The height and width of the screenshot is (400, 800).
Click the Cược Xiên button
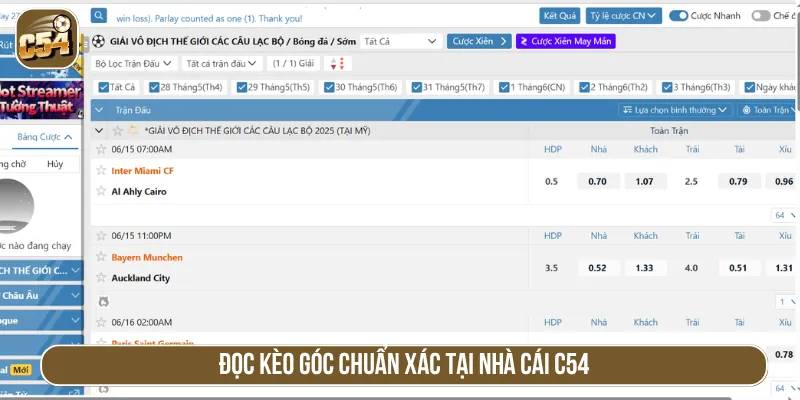click(x=479, y=41)
